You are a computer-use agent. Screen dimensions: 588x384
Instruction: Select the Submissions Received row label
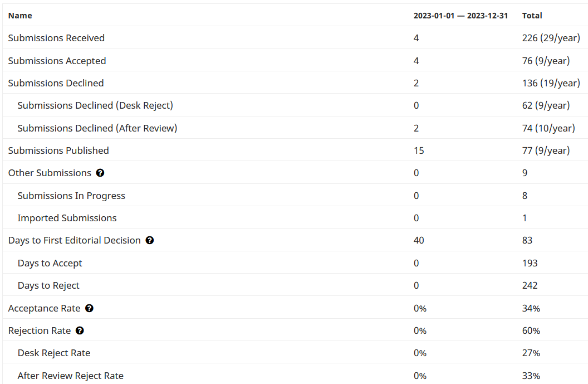[56, 38]
